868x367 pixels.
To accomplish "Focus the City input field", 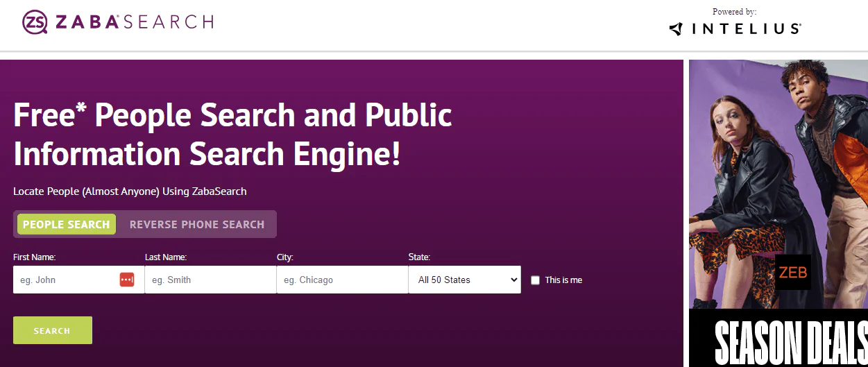I will tap(342, 280).
